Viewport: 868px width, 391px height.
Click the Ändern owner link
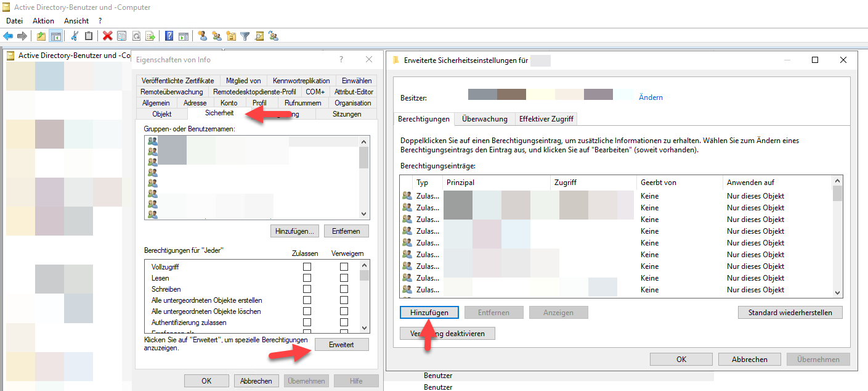651,97
